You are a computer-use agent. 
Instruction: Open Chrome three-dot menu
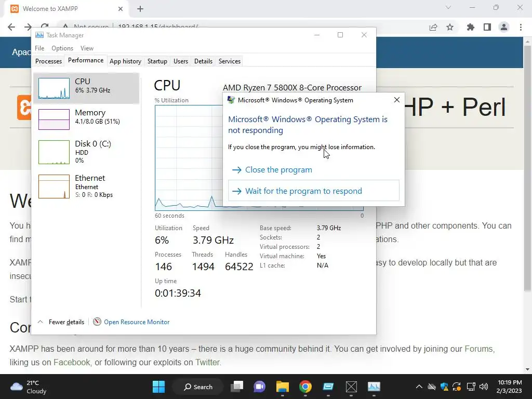(x=521, y=27)
